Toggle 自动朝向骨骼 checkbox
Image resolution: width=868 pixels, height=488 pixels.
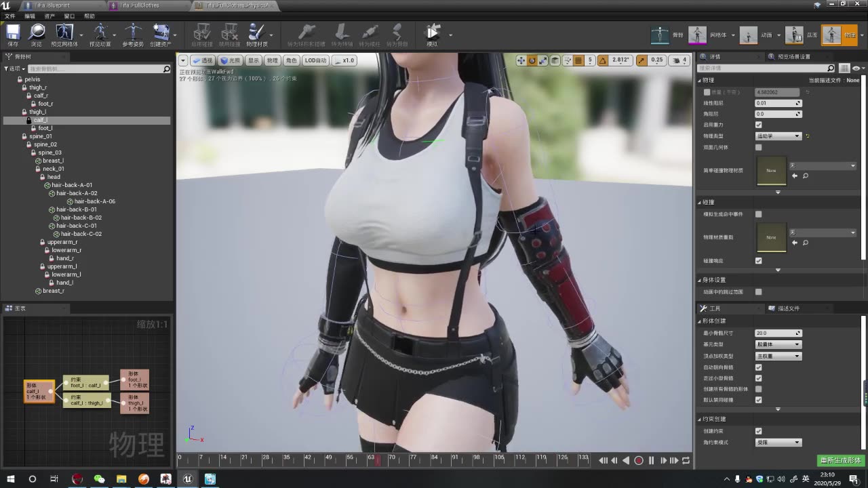[x=758, y=367]
